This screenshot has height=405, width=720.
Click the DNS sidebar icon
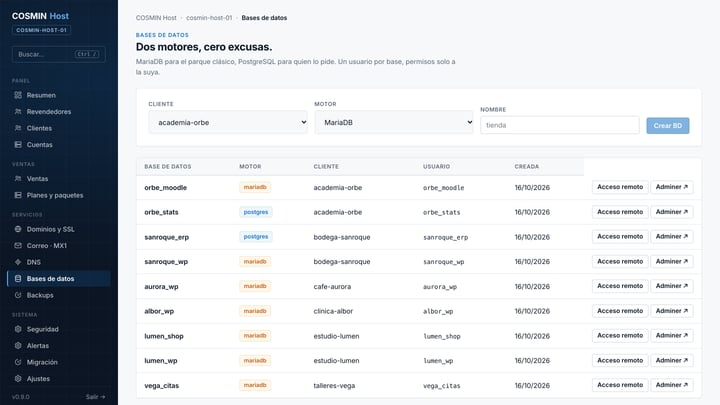click(18, 262)
